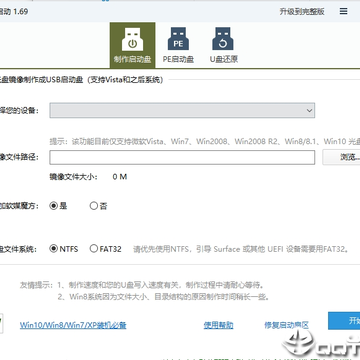Screen dimensions: 360x360
Task: Select the 是 radio button
Action: click(58, 206)
